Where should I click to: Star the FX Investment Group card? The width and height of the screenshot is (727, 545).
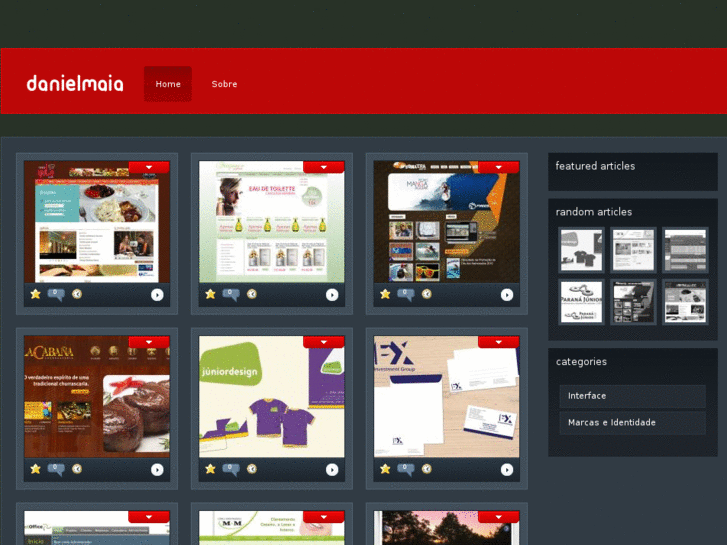point(385,469)
